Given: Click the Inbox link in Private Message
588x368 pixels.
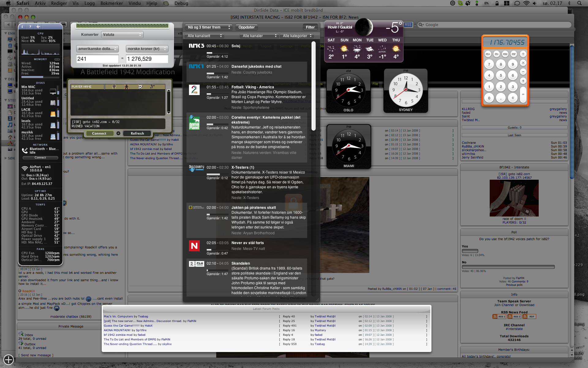Looking at the screenshot, I should coord(29,335).
